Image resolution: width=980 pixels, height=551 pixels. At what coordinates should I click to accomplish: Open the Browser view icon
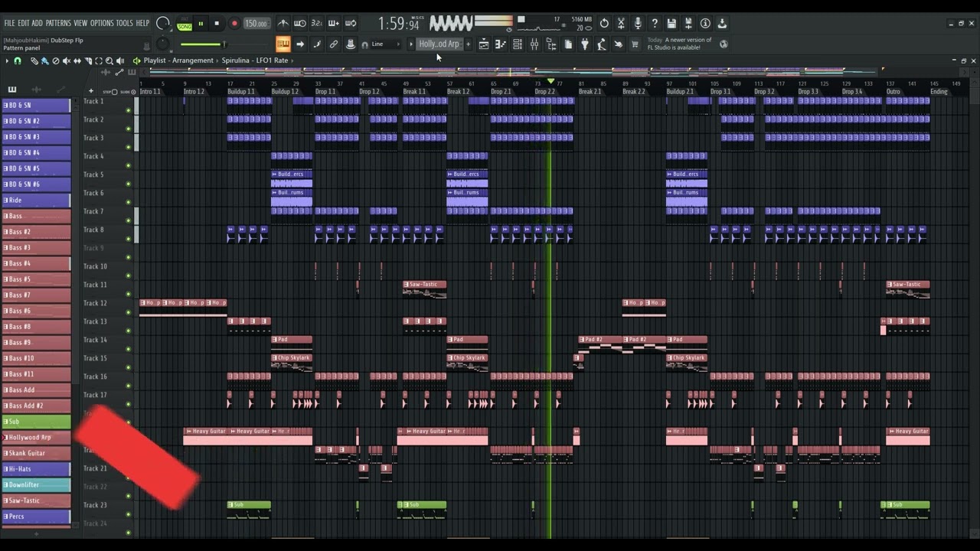[x=551, y=44]
